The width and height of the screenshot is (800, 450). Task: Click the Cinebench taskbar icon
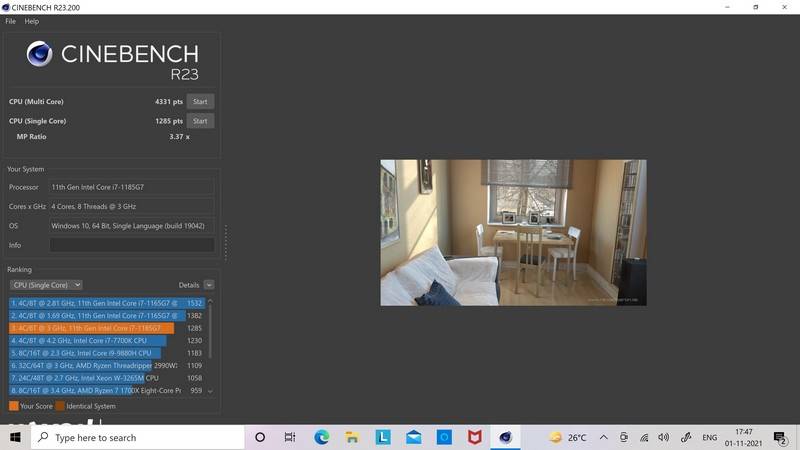506,438
